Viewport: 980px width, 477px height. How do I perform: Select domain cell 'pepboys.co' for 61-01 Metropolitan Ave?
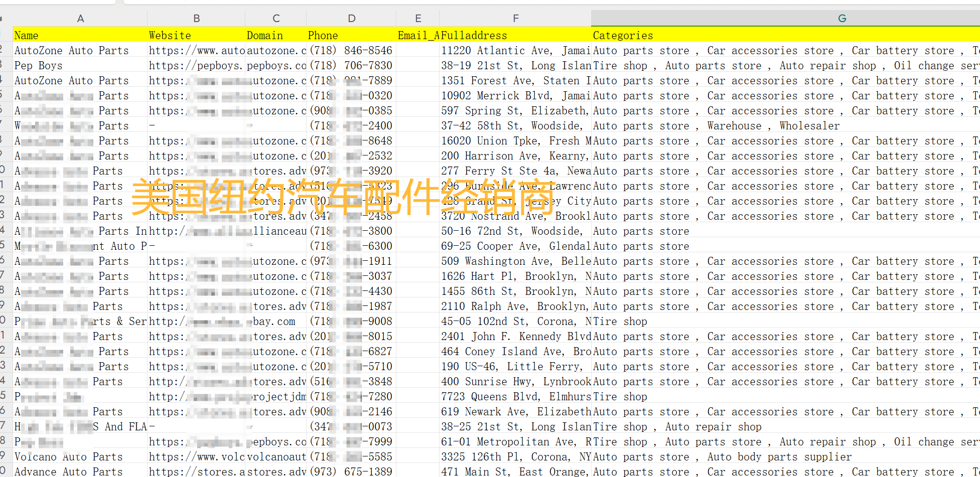[276, 442]
